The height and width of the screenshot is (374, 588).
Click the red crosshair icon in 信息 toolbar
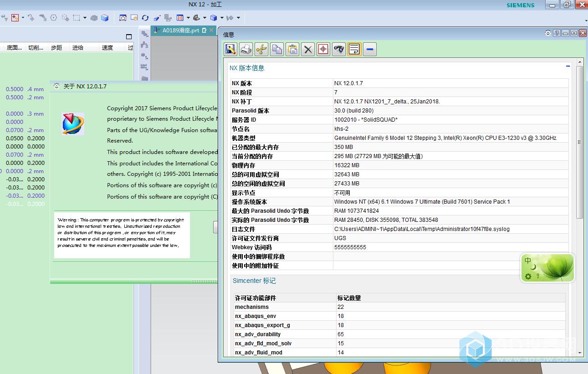point(323,49)
